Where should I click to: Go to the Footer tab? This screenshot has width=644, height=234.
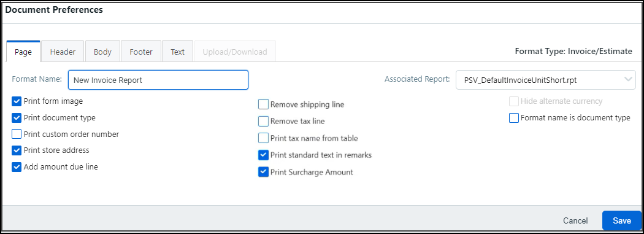click(x=141, y=52)
